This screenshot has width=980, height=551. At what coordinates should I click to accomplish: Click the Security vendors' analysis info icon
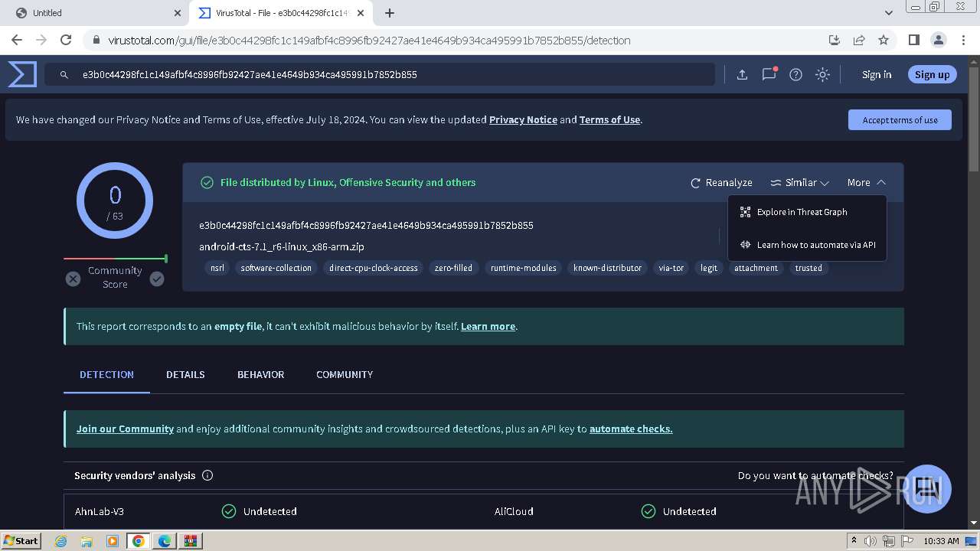[x=207, y=475]
